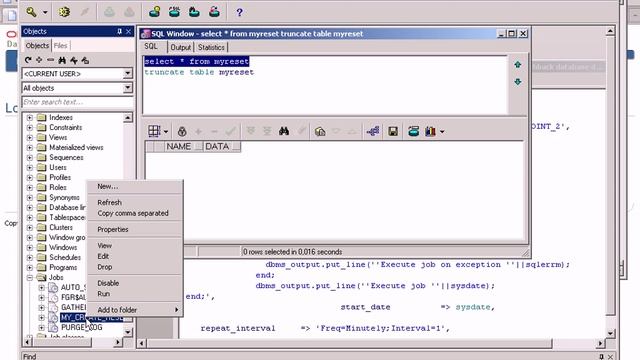Click the green down arrow in SQL editor
This screenshot has height=360, width=640.
pyautogui.click(x=518, y=82)
